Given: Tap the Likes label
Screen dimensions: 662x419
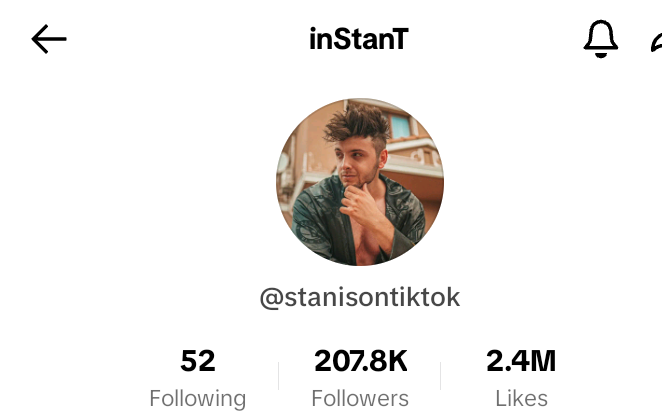Looking at the screenshot, I should pyautogui.click(x=521, y=398).
